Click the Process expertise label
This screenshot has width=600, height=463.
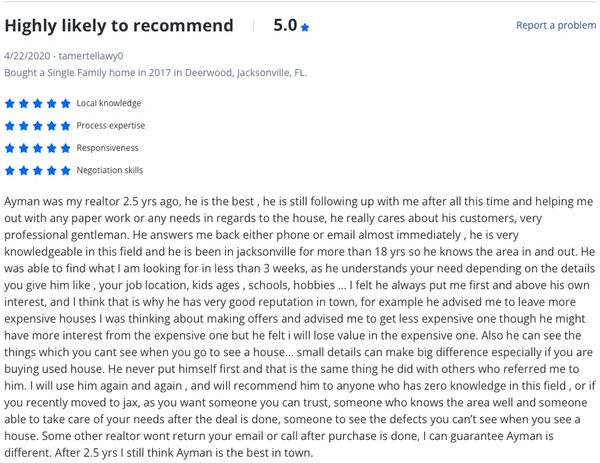[x=111, y=126]
